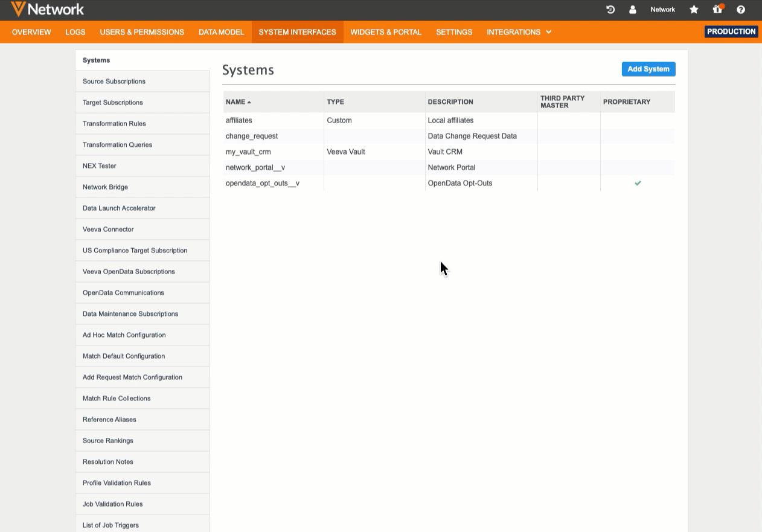
Task: Open the Data Model tab
Action: click(222, 32)
